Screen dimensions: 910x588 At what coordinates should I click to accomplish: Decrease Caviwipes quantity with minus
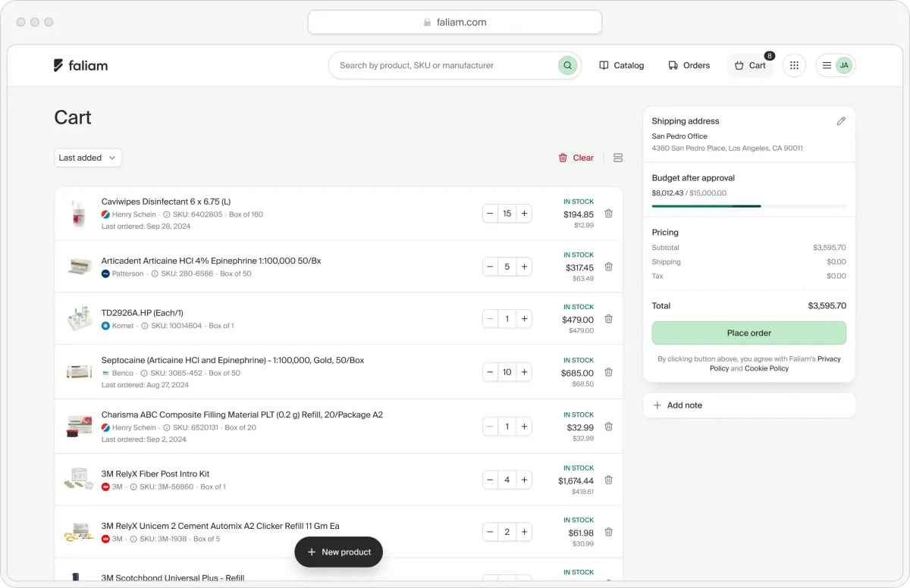point(491,214)
